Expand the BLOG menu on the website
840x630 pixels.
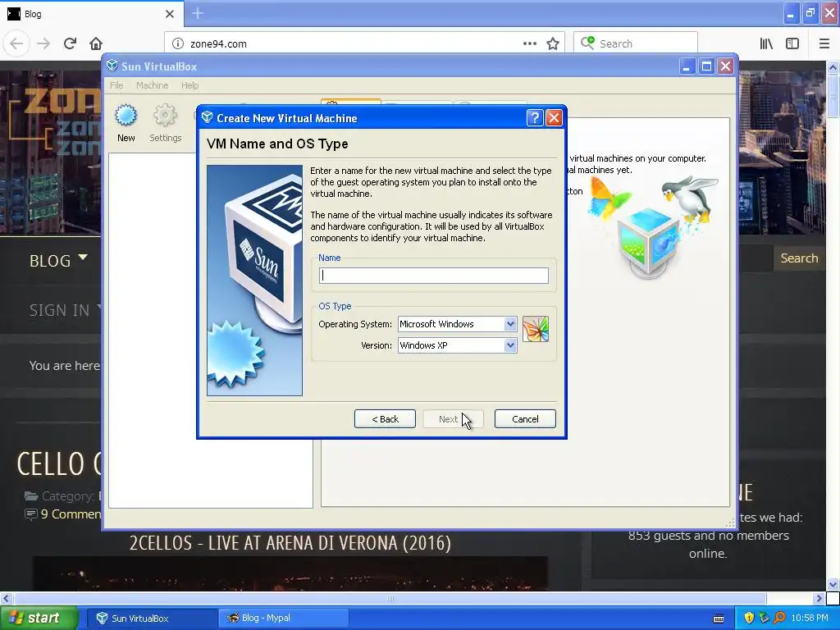pos(58,260)
